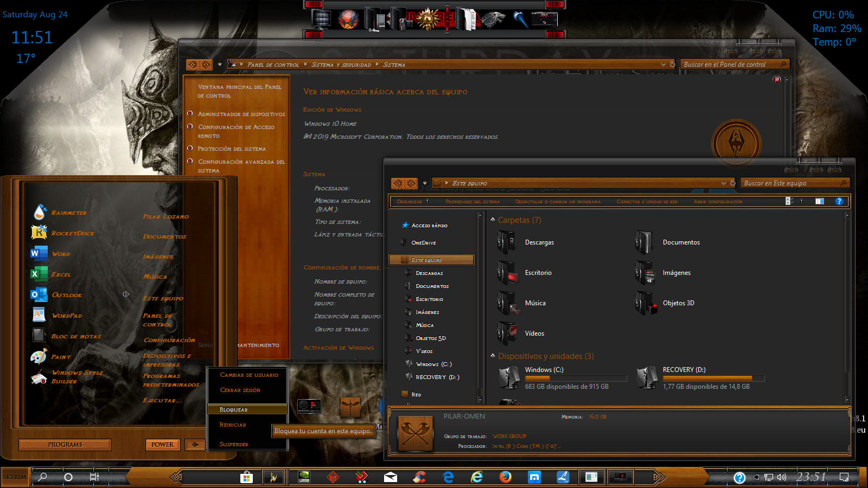Click the direwolf icon on the top dock
This screenshot has height=488, width=868.
click(x=493, y=18)
